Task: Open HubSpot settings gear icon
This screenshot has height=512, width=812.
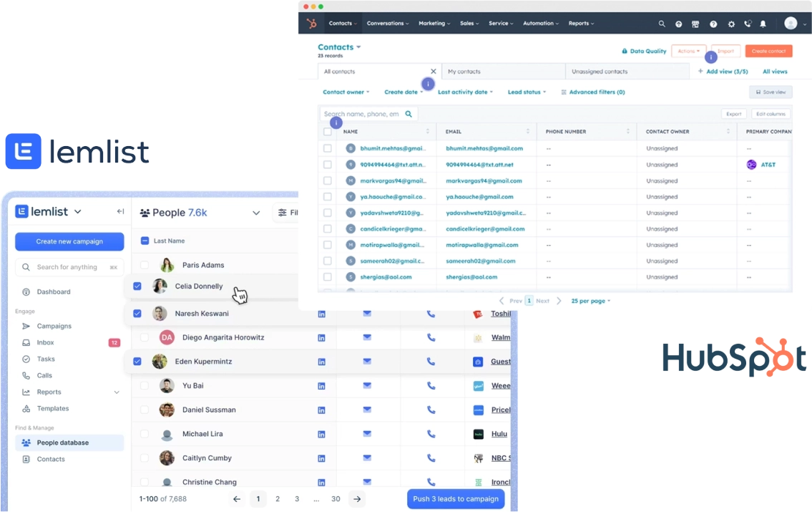Action: click(x=730, y=24)
